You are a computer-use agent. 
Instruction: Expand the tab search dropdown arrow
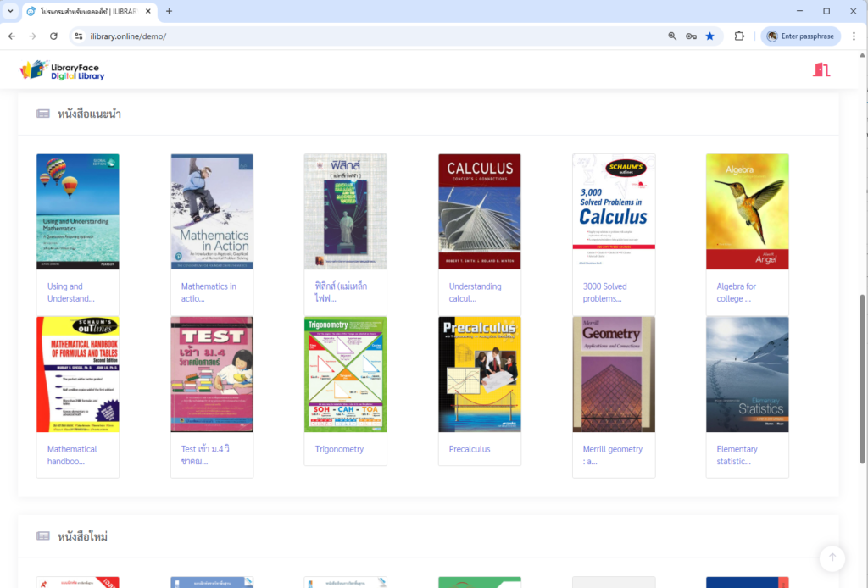click(11, 11)
